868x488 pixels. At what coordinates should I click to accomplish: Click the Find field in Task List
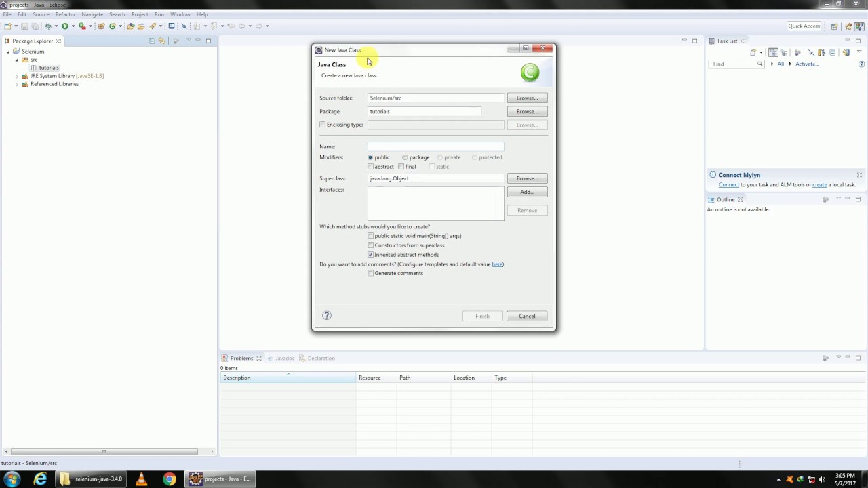pos(736,64)
